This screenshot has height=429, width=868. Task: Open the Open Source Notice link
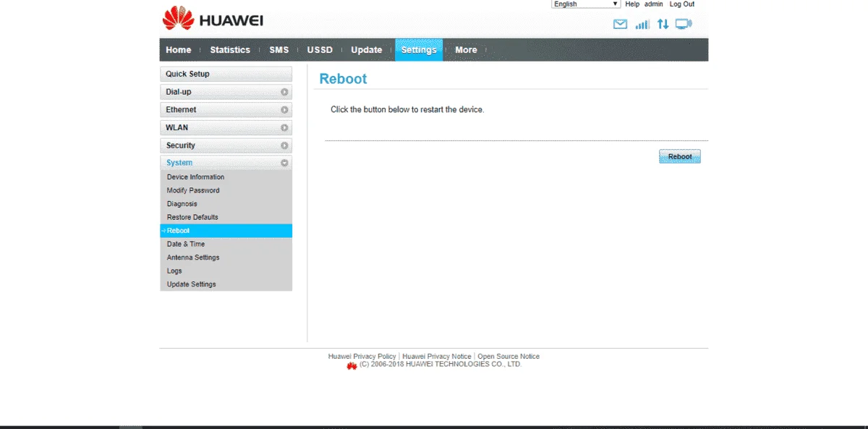[x=509, y=357]
